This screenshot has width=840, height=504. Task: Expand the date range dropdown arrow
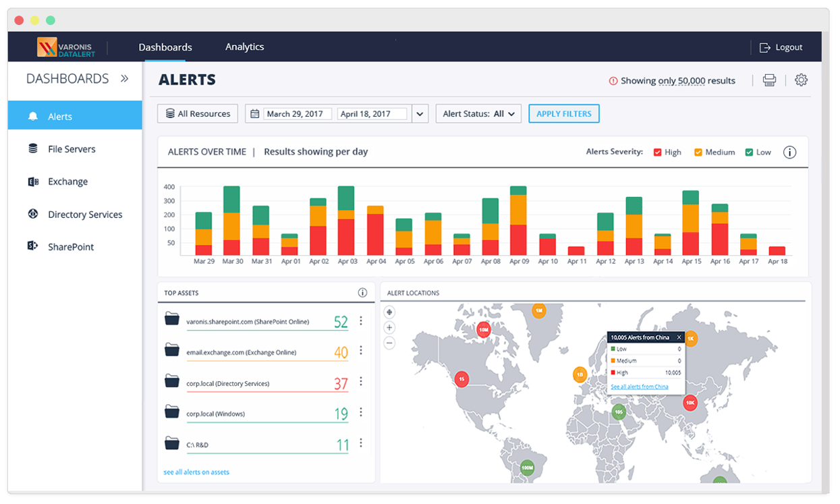pos(420,113)
